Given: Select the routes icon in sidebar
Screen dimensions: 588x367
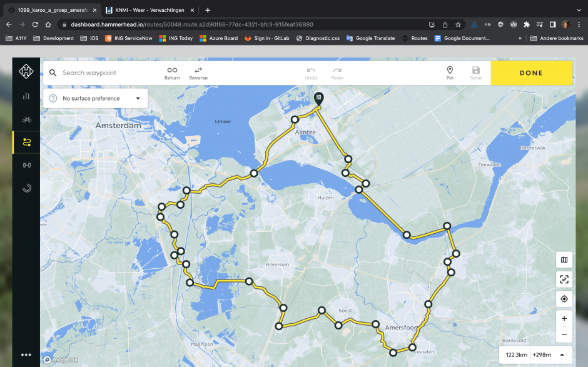Looking at the screenshot, I should click(26, 142).
